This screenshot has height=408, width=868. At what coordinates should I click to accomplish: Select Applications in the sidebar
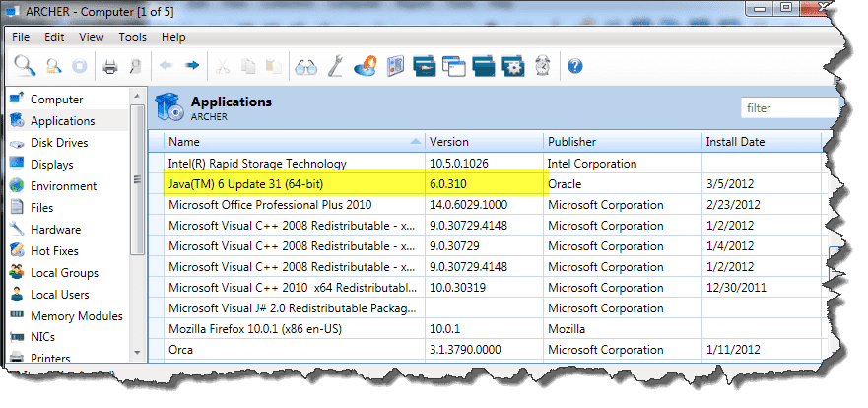68,120
